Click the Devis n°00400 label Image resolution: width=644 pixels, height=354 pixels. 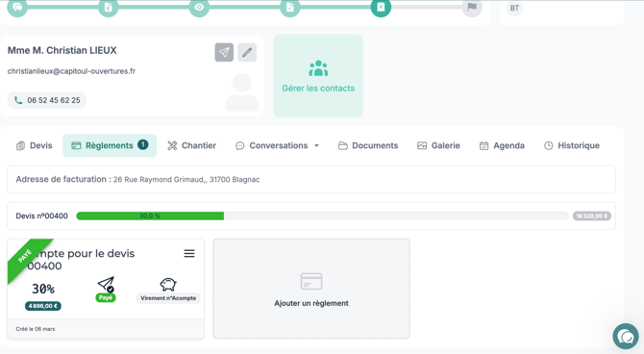(42, 215)
